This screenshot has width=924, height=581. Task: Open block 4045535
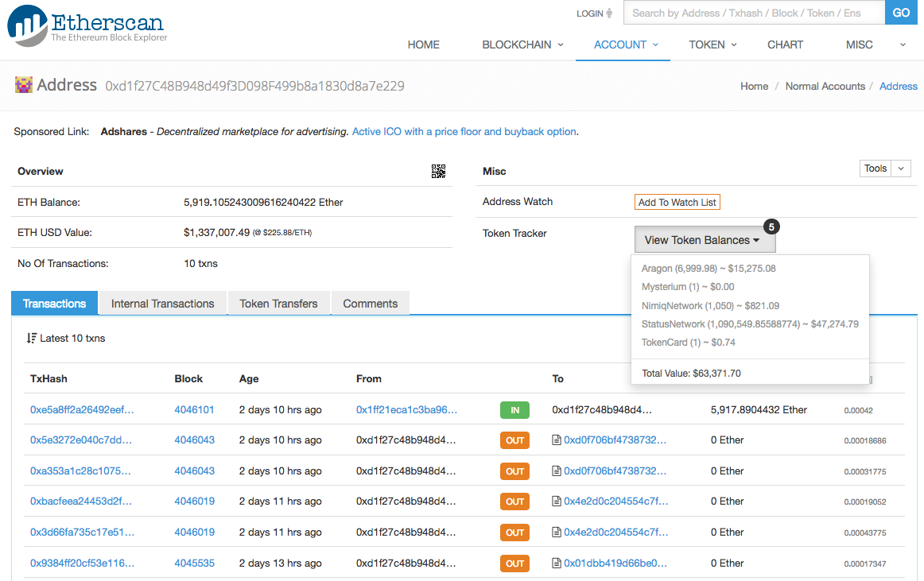195,563
